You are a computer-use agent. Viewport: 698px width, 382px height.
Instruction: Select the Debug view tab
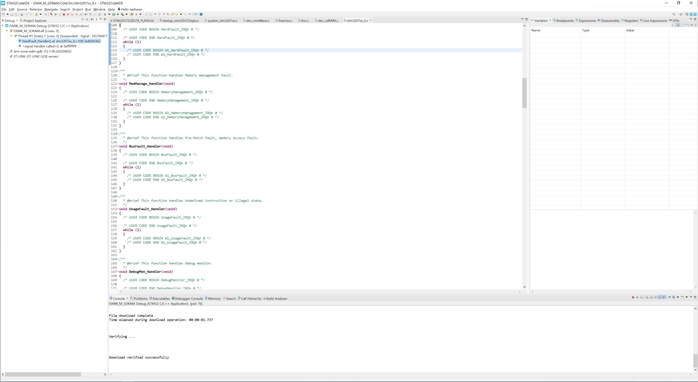(x=9, y=20)
